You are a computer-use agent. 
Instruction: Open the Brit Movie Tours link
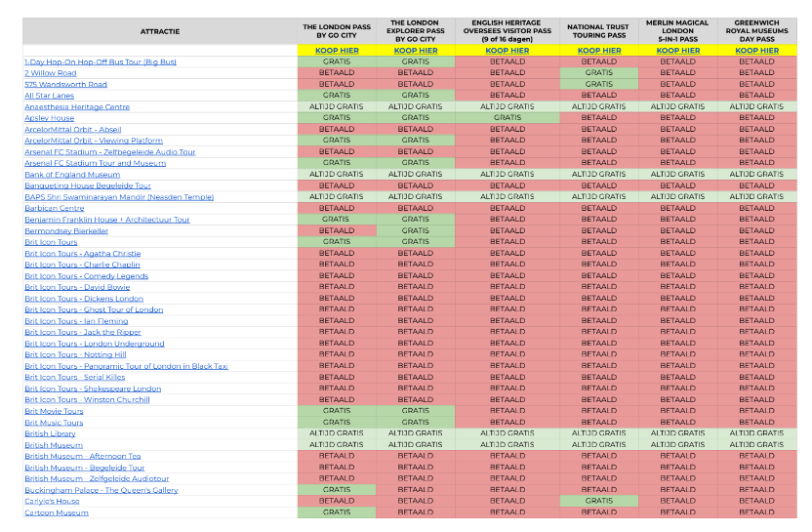(x=54, y=411)
